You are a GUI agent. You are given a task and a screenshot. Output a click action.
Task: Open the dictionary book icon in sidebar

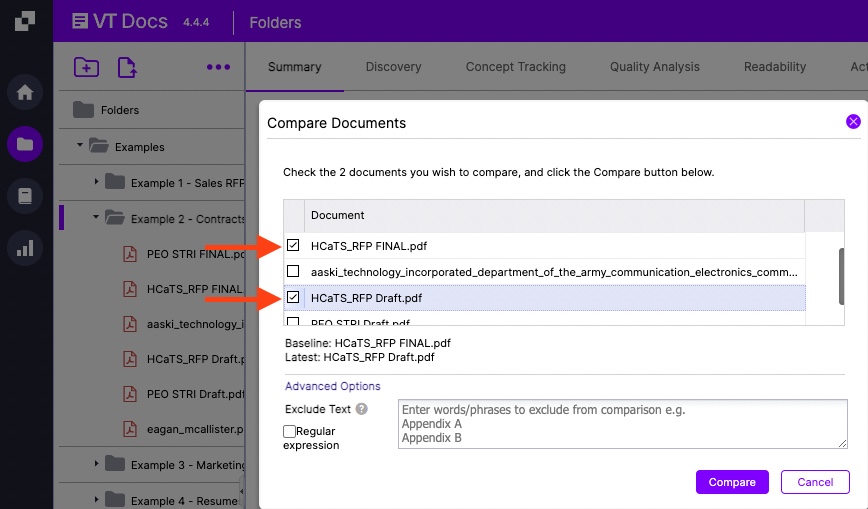[x=25, y=196]
